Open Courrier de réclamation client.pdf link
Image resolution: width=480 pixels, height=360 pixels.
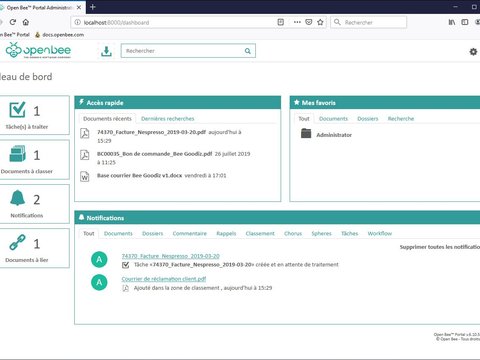click(164, 279)
